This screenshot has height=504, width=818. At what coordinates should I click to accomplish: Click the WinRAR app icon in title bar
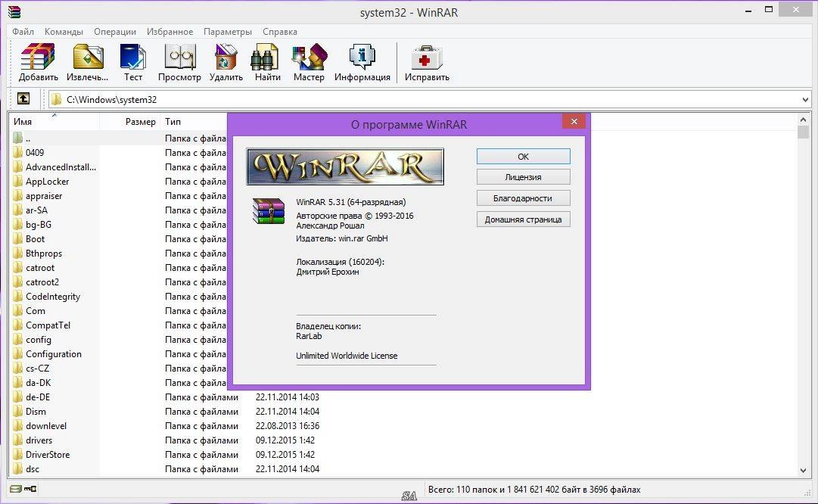(x=14, y=11)
